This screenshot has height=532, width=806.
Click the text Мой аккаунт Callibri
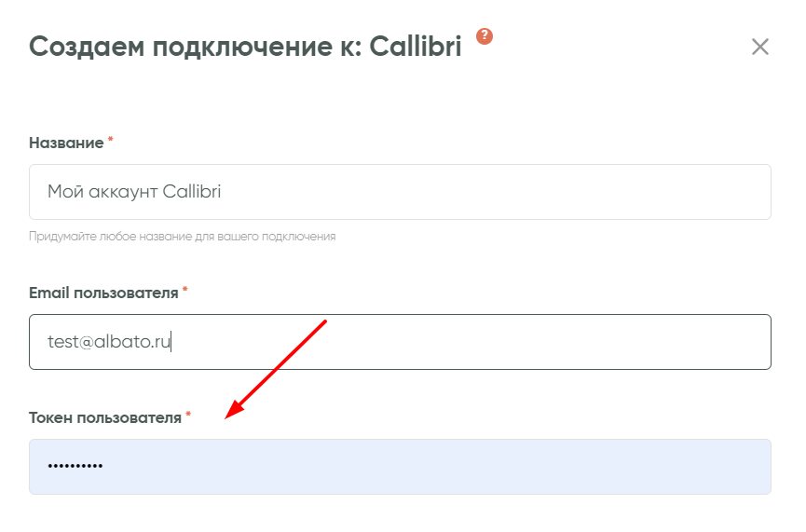(134, 192)
